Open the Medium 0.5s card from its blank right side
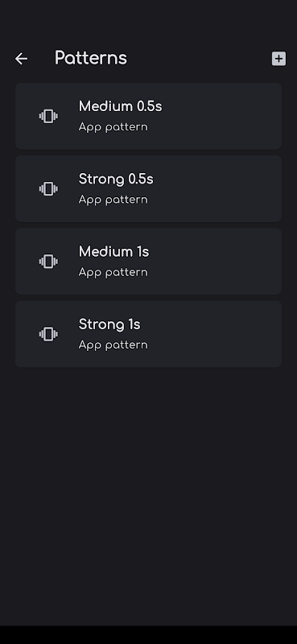The image size is (297, 644). pos(222,116)
